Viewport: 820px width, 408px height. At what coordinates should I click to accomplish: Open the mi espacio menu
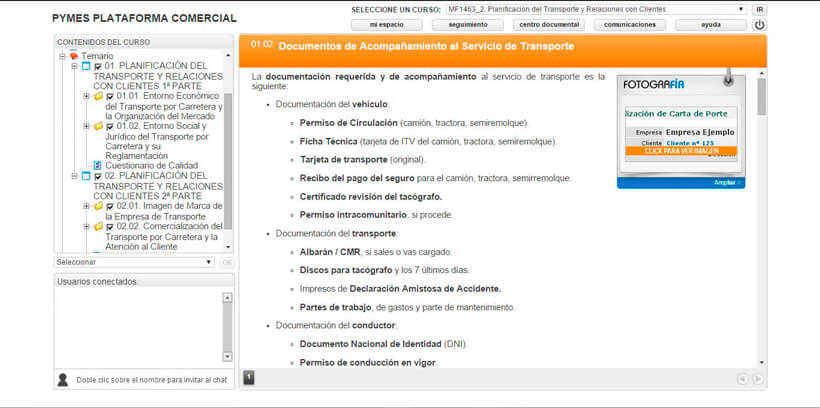point(386,25)
